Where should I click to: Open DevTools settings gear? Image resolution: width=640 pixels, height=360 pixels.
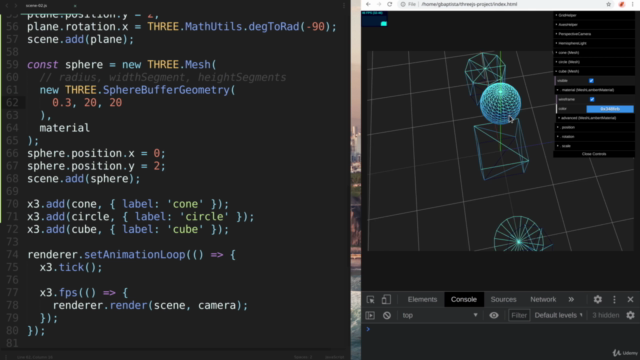point(598,300)
